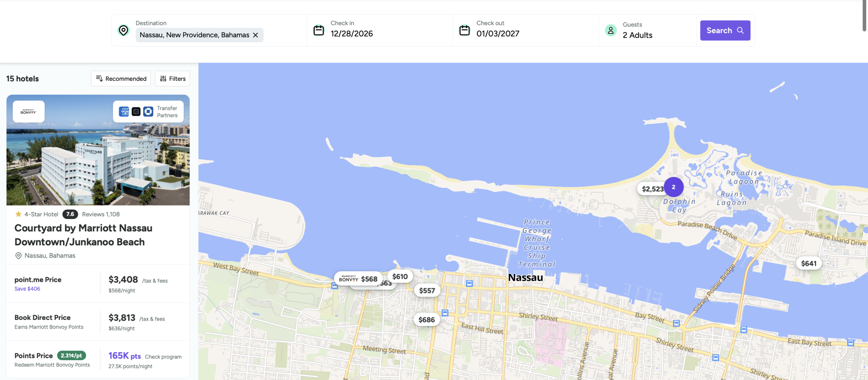Viewport: 868px width, 380px height.
Task: Remove the Nassau, New Providence destination chip
Action: (256, 35)
